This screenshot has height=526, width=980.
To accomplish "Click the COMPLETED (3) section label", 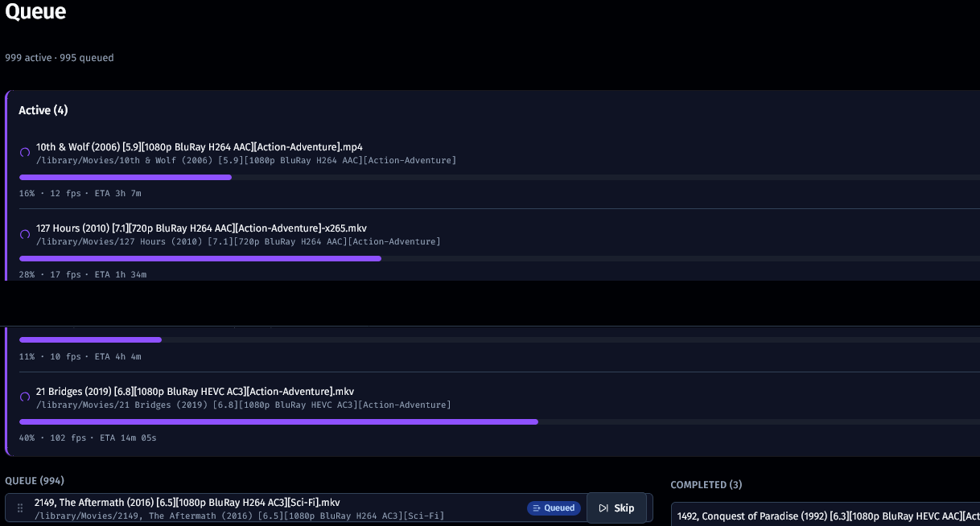I will click(x=706, y=485).
